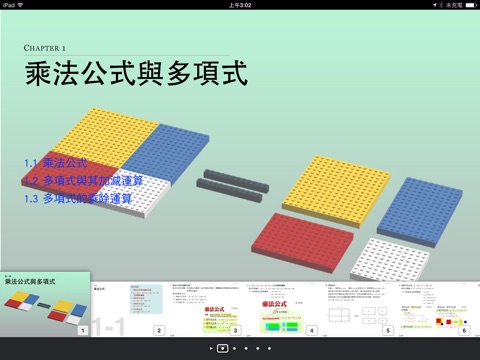Tap the separate red LEGO plate
480x360 pixels.
[302, 243]
